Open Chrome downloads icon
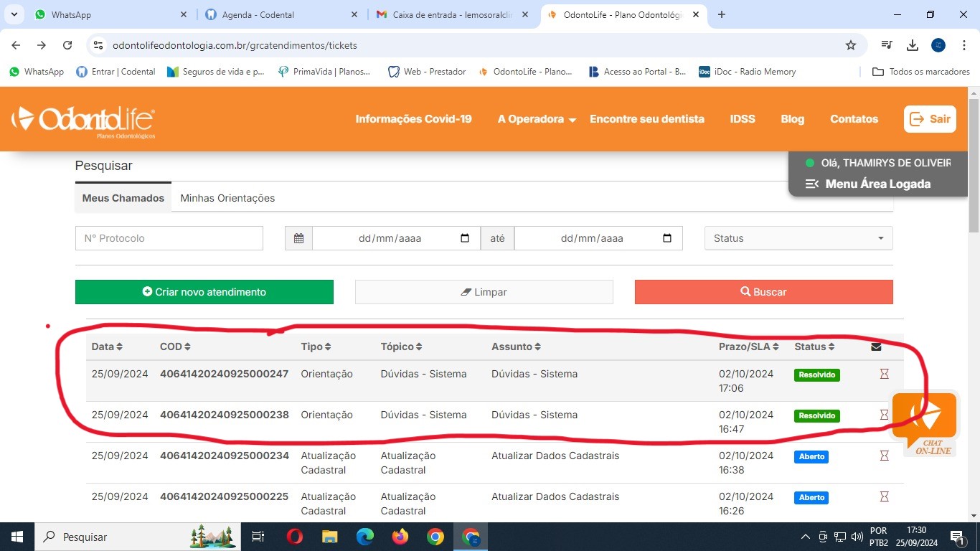This screenshot has width=980, height=551. pos(913,45)
